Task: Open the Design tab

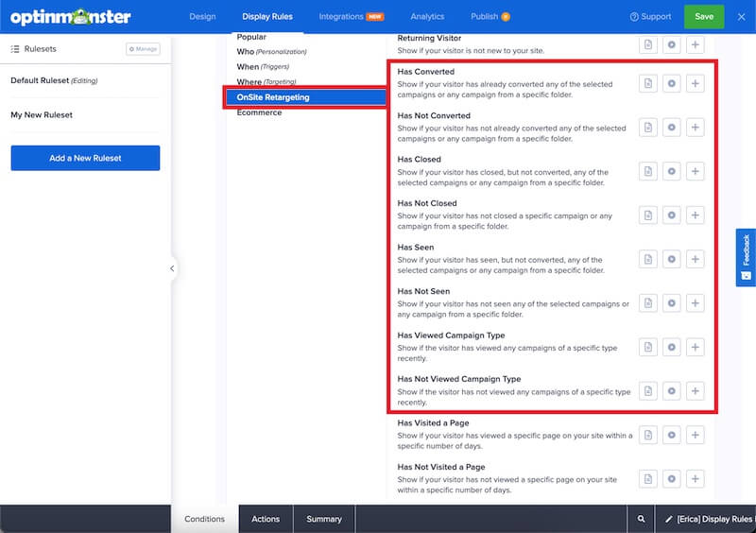Action: (202, 16)
